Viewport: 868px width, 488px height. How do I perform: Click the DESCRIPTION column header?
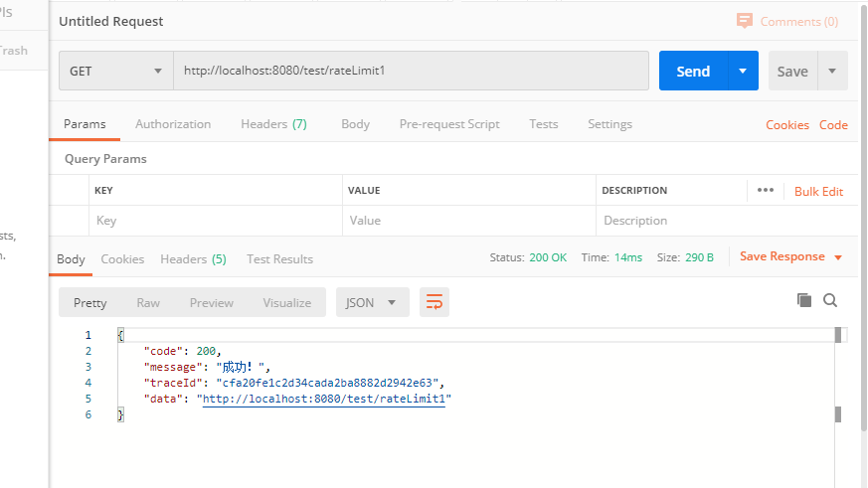click(634, 191)
